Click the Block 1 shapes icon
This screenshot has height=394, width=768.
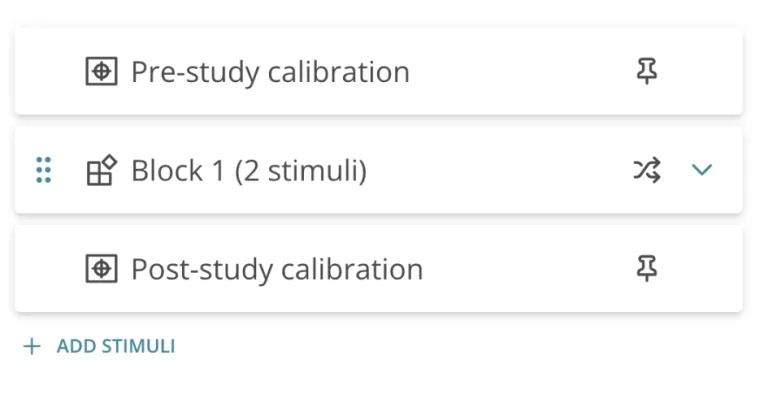(102, 170)
